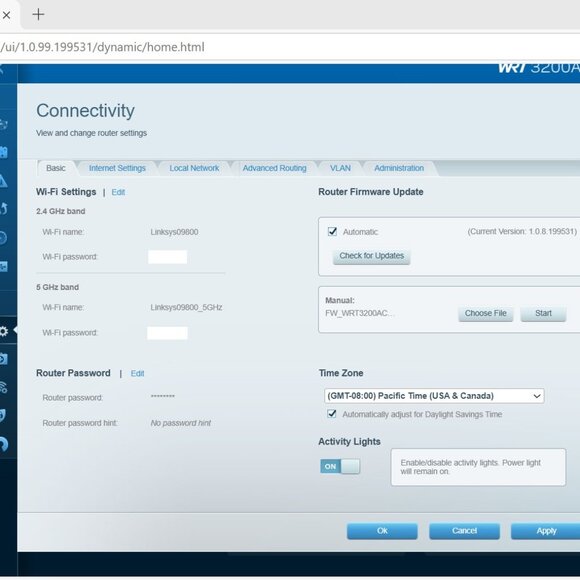Start the manual firmware update
This screenshot has height=580, width=580.
pyautogui.click(x=543, y=313)
